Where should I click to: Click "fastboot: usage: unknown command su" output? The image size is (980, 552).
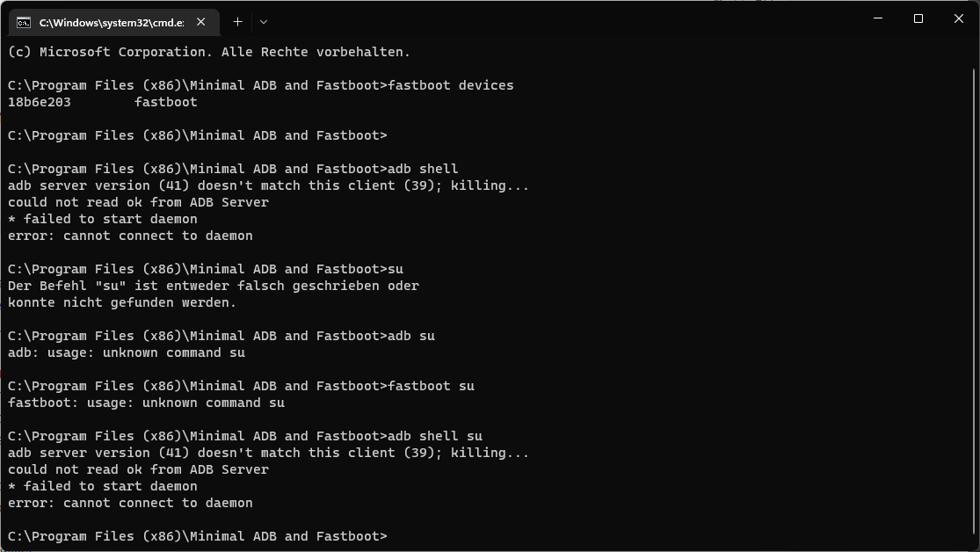146,403
